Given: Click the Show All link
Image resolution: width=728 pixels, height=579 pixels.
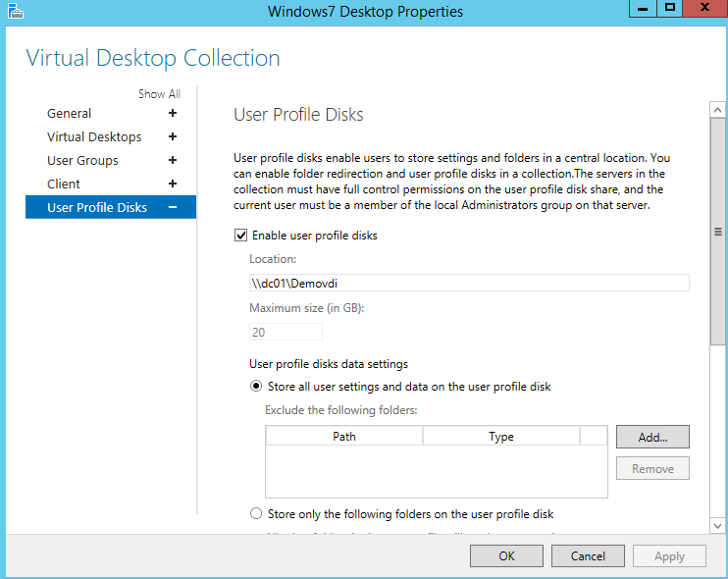Looking at the screenshot, I should pos(159,94).
